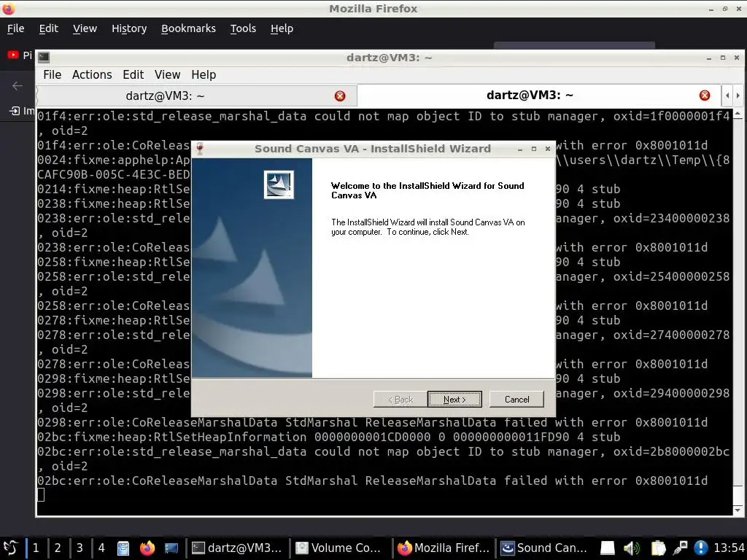Click the YouTube tab favicon in Firefox

pyautogui.click(x=13, y=55)
